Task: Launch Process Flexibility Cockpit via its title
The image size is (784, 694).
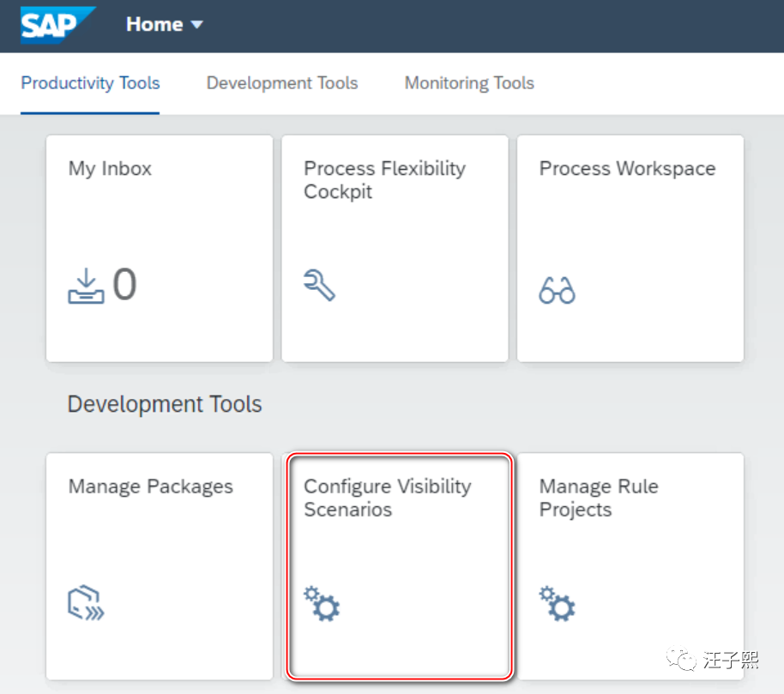Action: [x=384, y=180]
